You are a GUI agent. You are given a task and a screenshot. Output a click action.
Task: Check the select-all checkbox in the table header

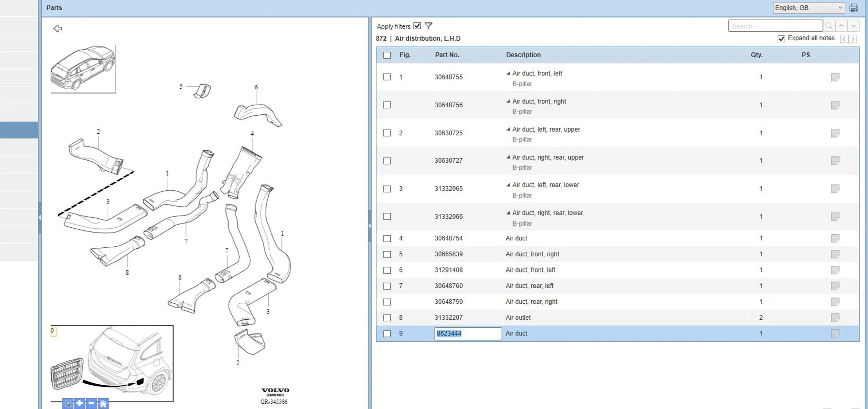point(387,55)
